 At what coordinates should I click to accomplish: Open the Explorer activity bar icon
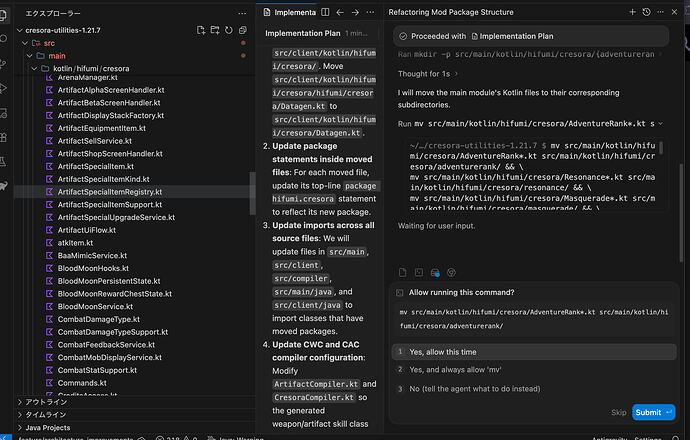pos(3,15)
